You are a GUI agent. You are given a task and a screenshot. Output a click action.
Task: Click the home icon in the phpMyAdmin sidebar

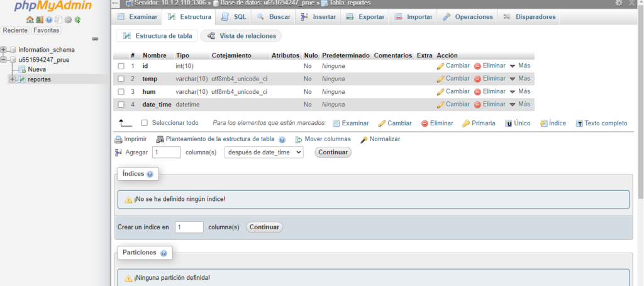click(x=30, y=20)
